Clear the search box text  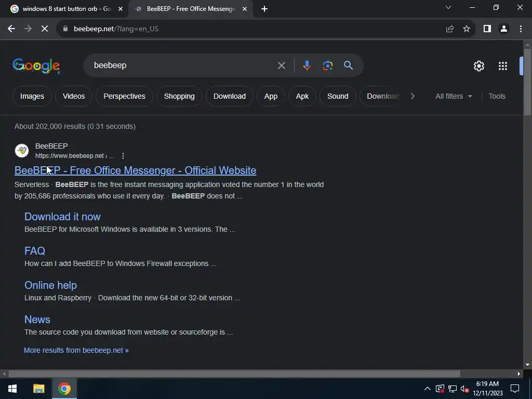pos(281,65)
